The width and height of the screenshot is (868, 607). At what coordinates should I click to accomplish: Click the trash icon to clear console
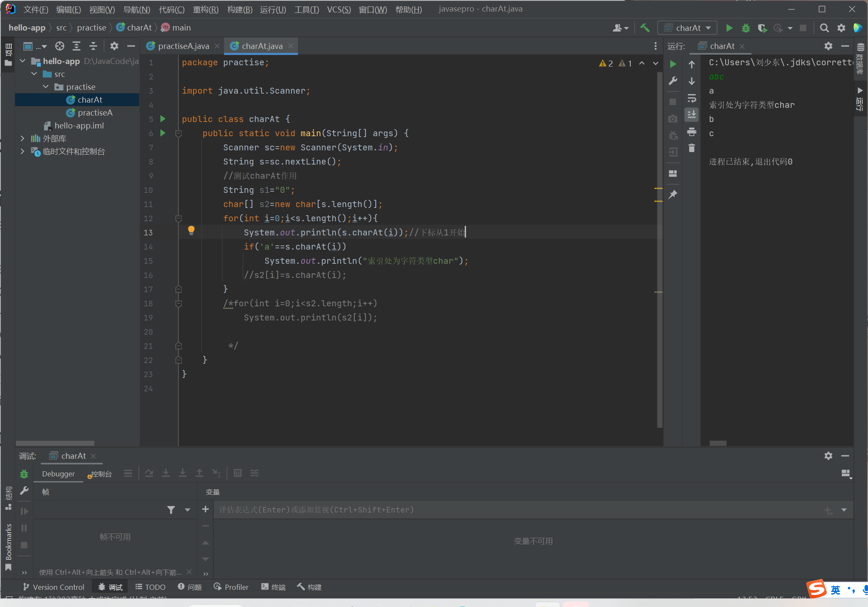pos(692,148)
